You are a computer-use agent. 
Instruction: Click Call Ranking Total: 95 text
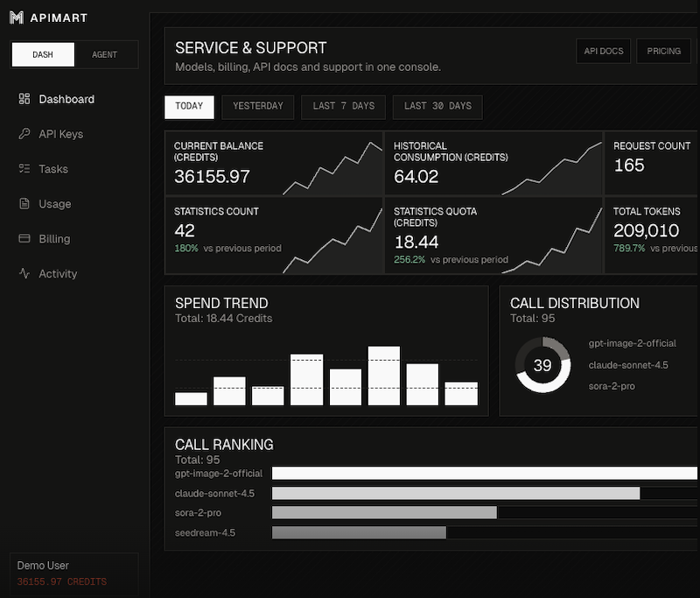coord(198,460)
